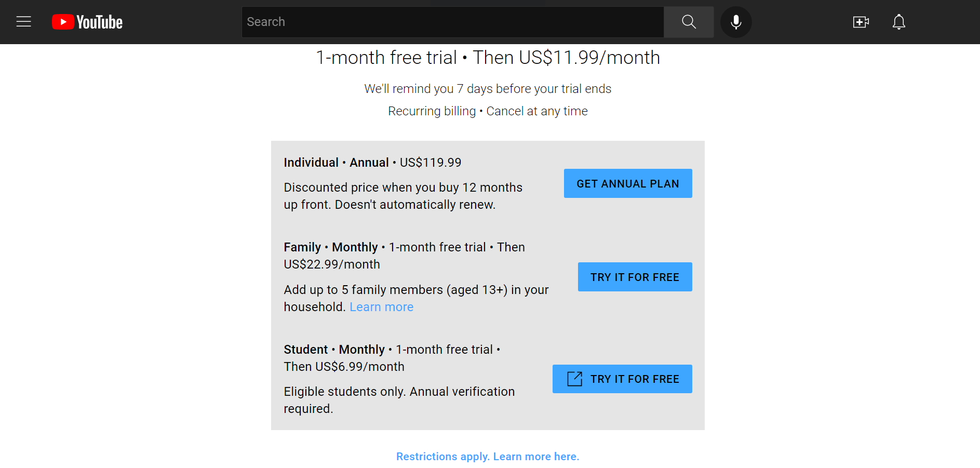Click the red YouTube play logo
This screenshot has width=980, height=468.
(x=63, y=22)
